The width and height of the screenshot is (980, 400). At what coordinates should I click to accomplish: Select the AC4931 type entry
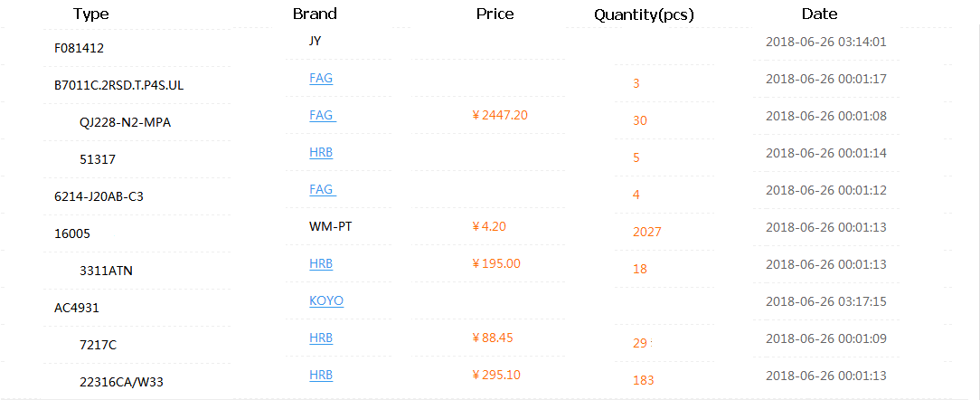click(77, 308)
